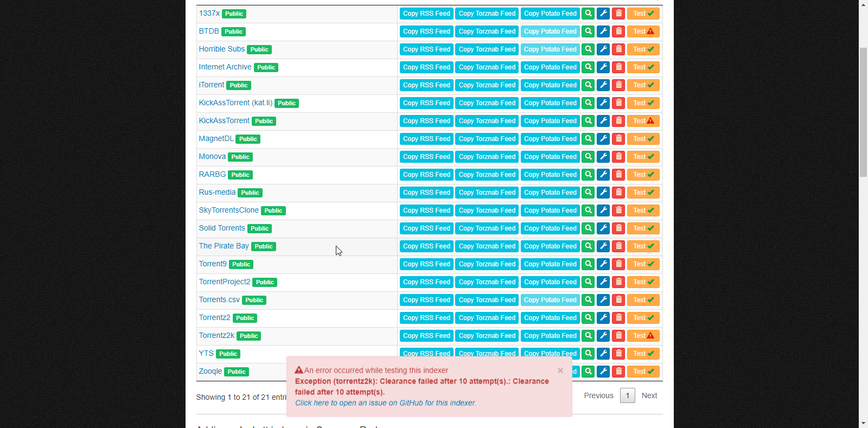
Task: Go to Previous page of indexers
Action: coord(598,395)
